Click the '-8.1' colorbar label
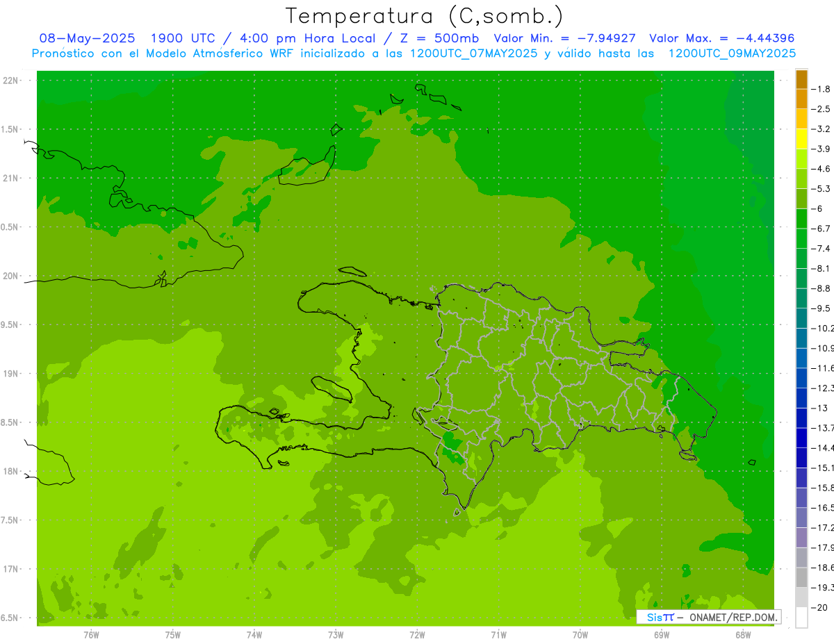 (822, 268)
